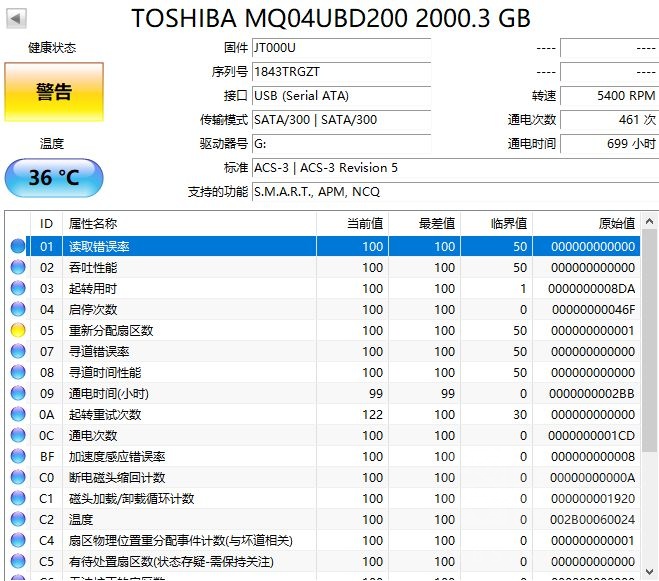The width and height of the screenshot is (659, 581).
Task: Select the 有待处置扇区数 attribute row
Action: coord(323,562)
